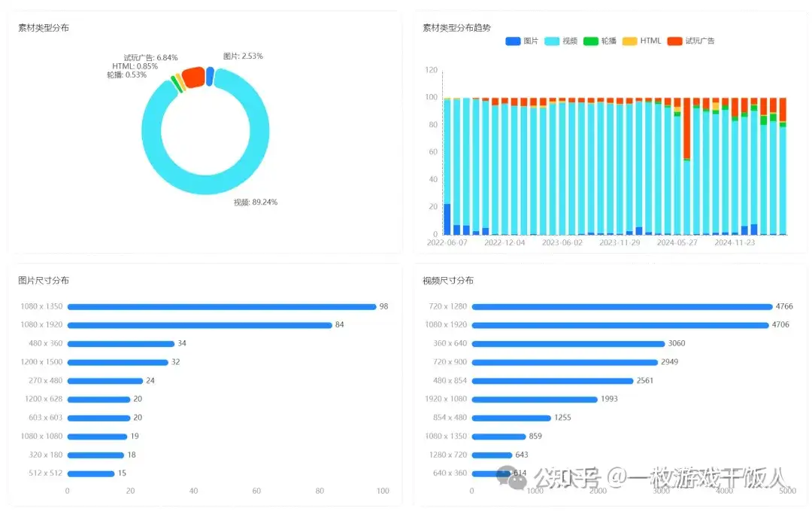Click the value 2561 in video size chart
The width and height of the screenshot is (812, 511).
pyautogui.click(x=645, y=380)
